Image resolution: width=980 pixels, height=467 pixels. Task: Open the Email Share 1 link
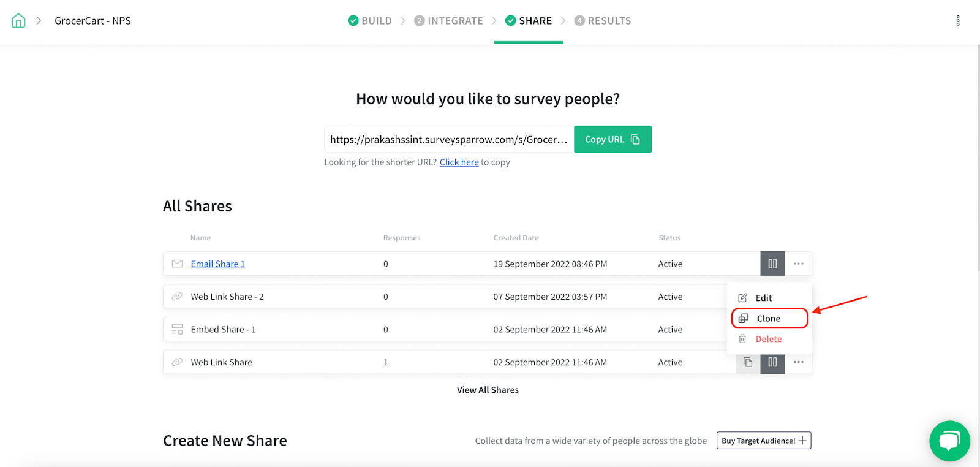pos(217,264)
